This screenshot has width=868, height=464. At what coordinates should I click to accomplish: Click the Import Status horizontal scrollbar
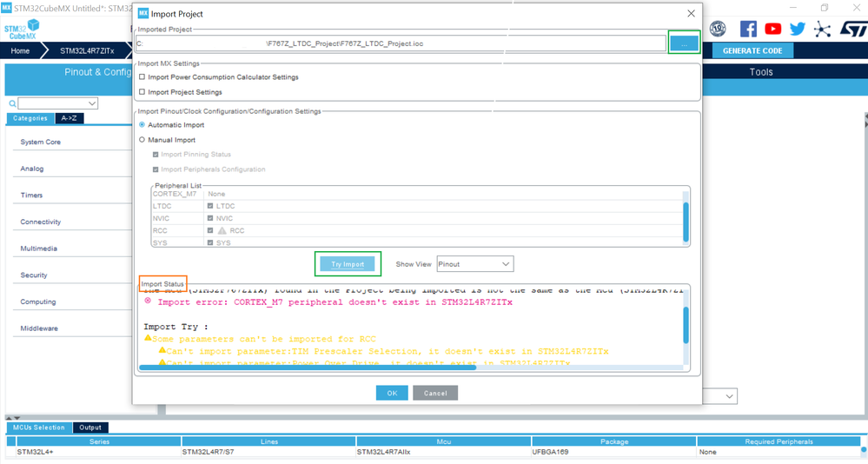(x=308, y=368)
